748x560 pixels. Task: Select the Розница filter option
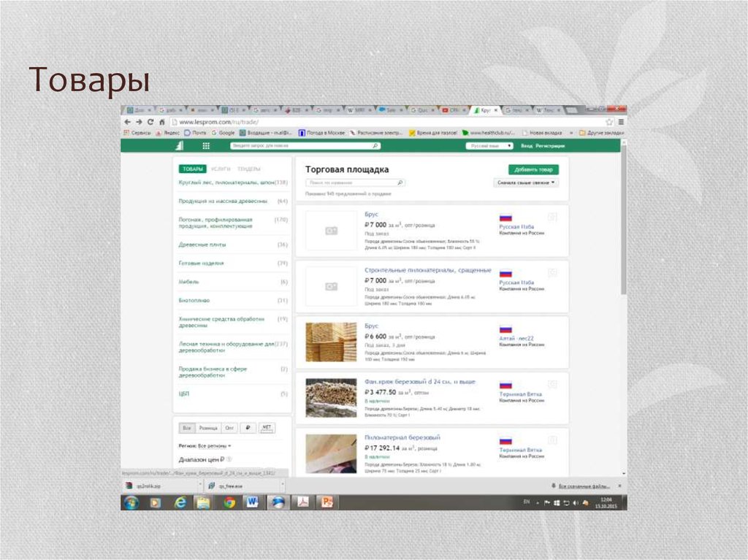209,428
